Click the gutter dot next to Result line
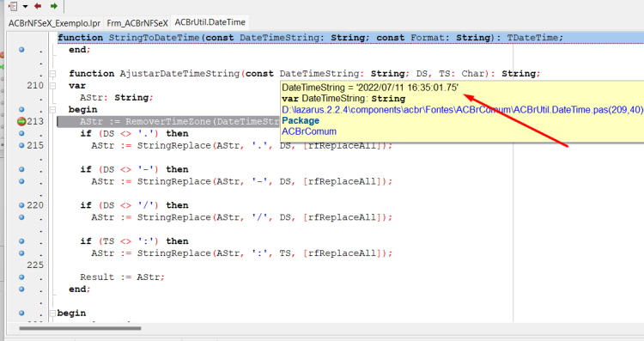Image resolution: width=644 pixels, height=341 pixels. (x=21, y=277)
